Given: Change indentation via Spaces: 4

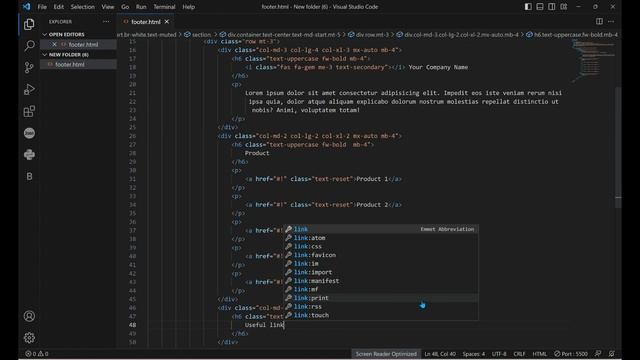Looking at the screenshot, I should coord(473,354).
